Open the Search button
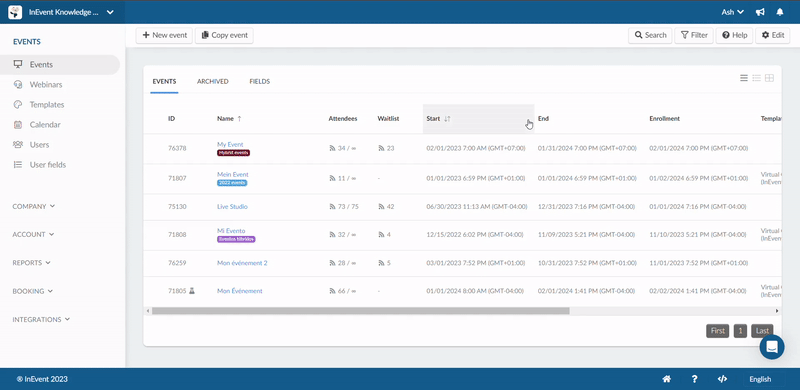800x390 pixels. [x=650, y=35]
